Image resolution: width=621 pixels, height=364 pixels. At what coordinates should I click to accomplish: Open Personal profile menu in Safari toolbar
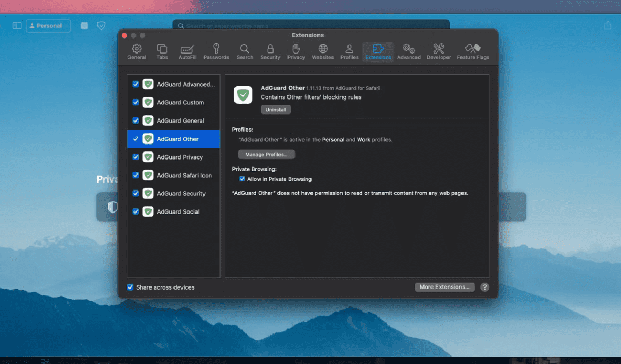48,26
